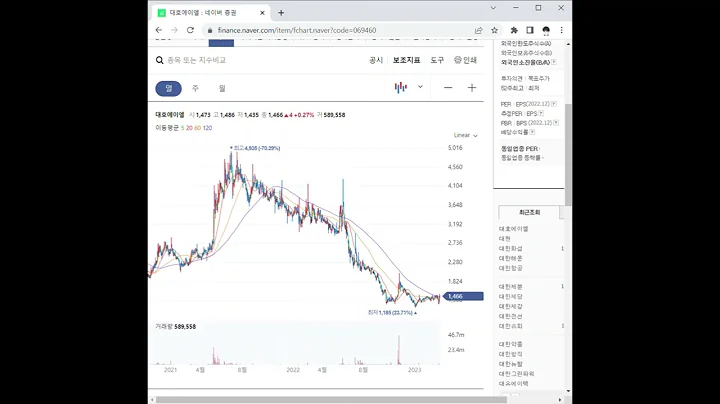The height and width of the screenshot is (404, 720).
Task: Open 대한전선 in recent list
Action: [511, 316]
